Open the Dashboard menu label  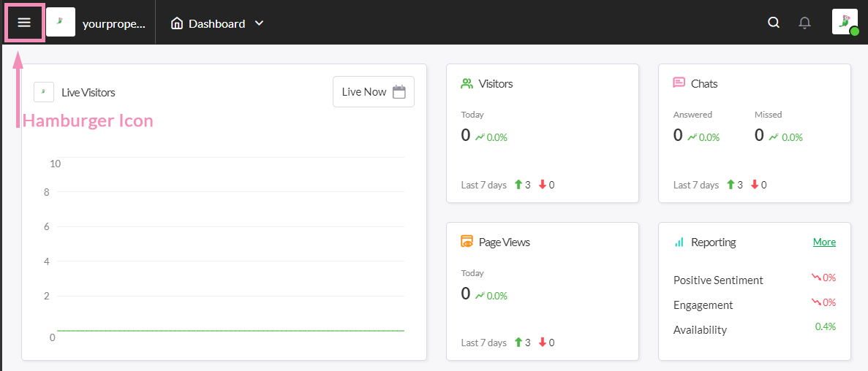(x=217, y=24)
